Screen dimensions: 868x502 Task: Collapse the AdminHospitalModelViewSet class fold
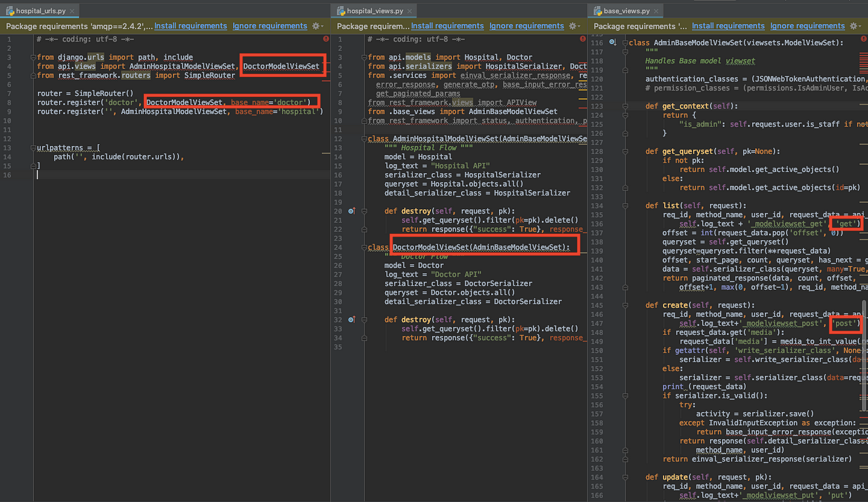pos(365,139)
